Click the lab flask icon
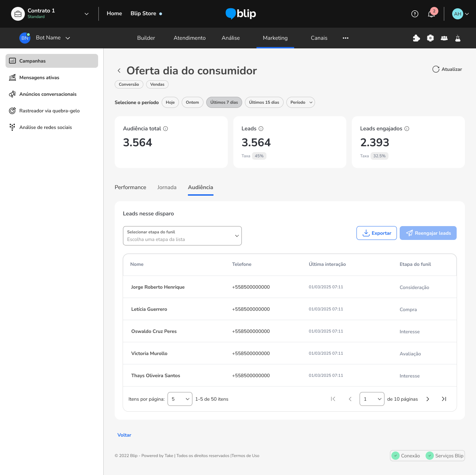The width and height of the screenshot is (476, 475). [458, 38]
